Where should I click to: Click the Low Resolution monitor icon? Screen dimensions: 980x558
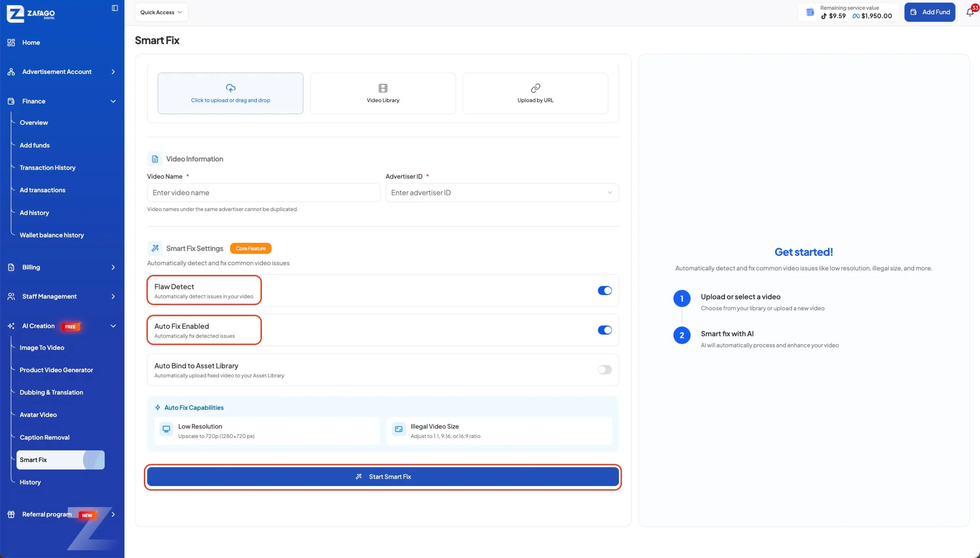tap(166, 429)
